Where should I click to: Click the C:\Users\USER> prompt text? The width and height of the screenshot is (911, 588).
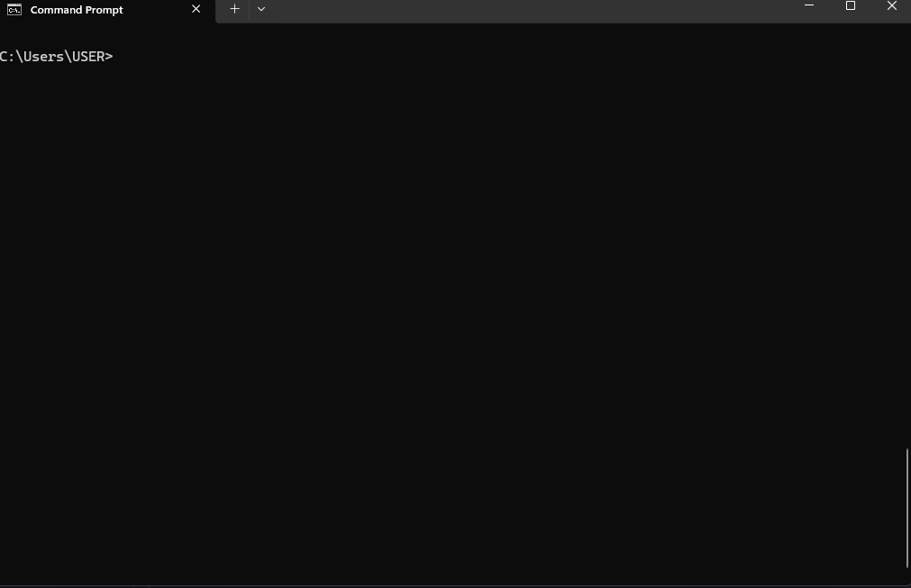pyautogui.click(x=57, y=57)
